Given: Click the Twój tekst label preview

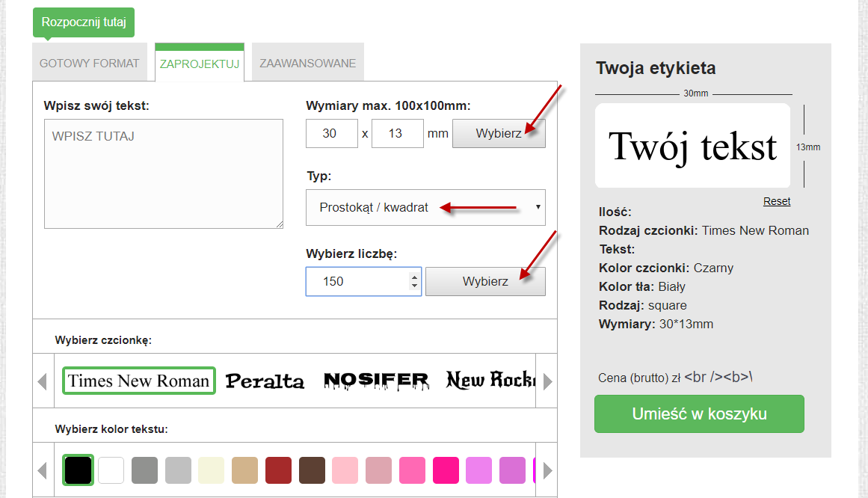Looking at the screenshot, I should 692,146.
